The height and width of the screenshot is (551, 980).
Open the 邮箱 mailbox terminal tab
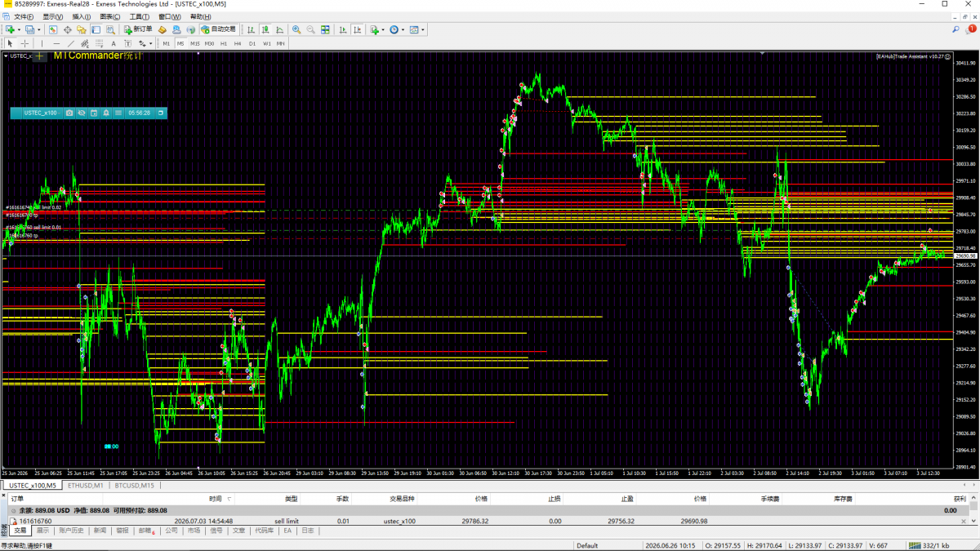pyautogui.click(x=146, y=530)
